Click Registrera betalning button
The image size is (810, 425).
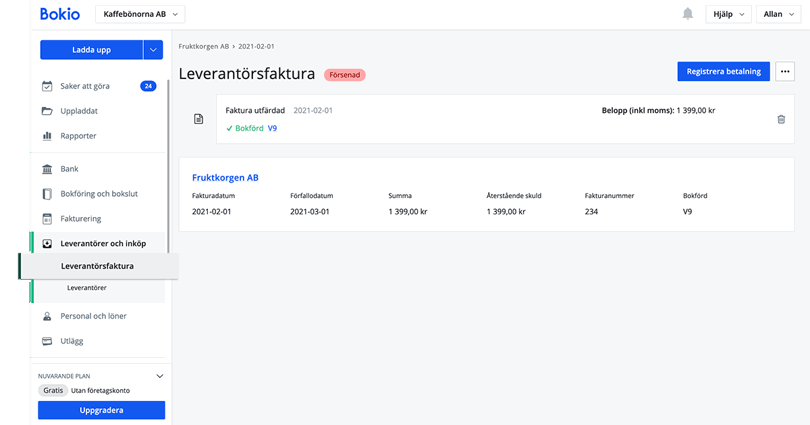coord(723,71)
